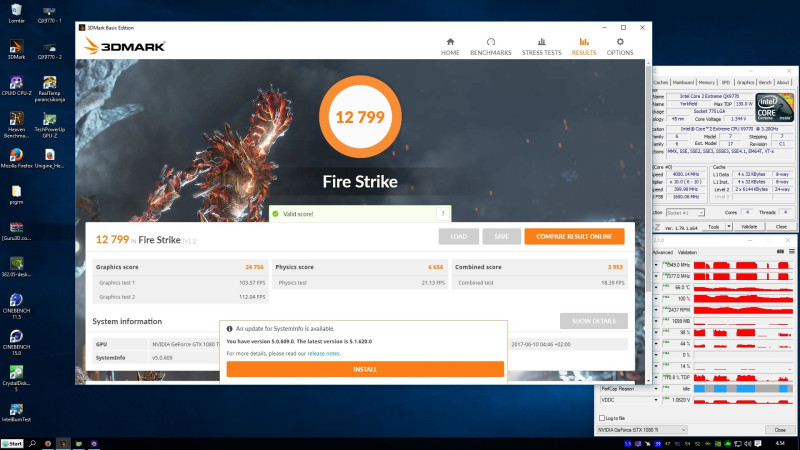Open the VDDC sensor dropdown in GPU-Z
This screenshot has height=450, width=800.
pos(656,400)
